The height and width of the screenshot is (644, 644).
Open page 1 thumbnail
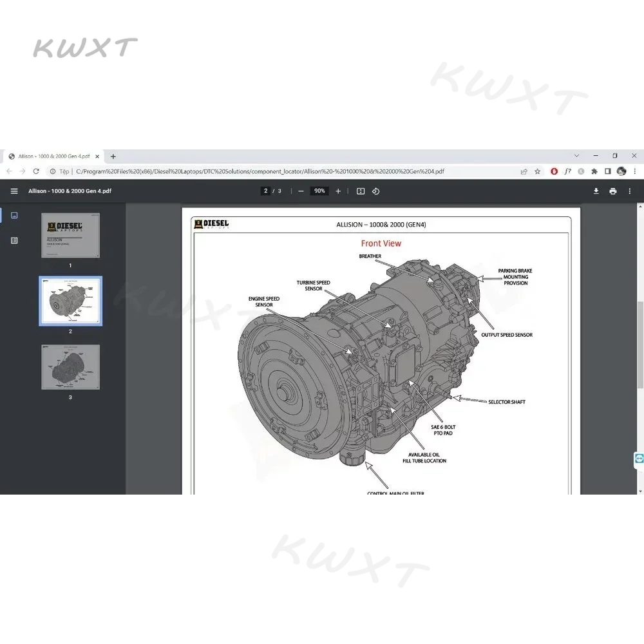pyautogui.click(x=70, y=235)
